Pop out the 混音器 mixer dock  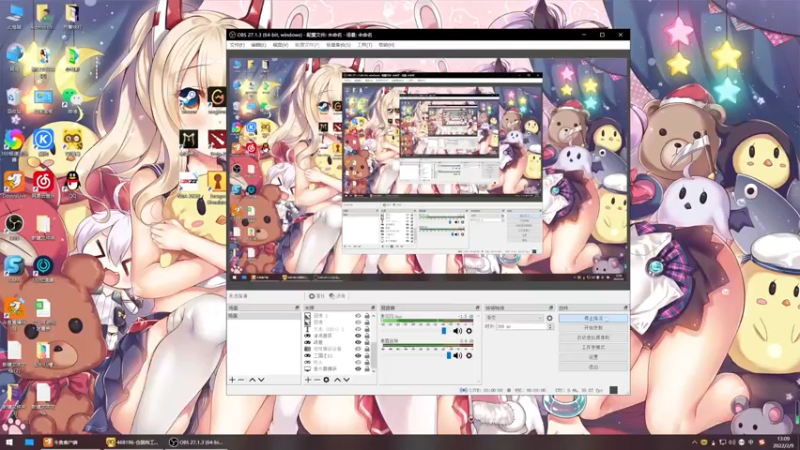click(x=478, y=308)
